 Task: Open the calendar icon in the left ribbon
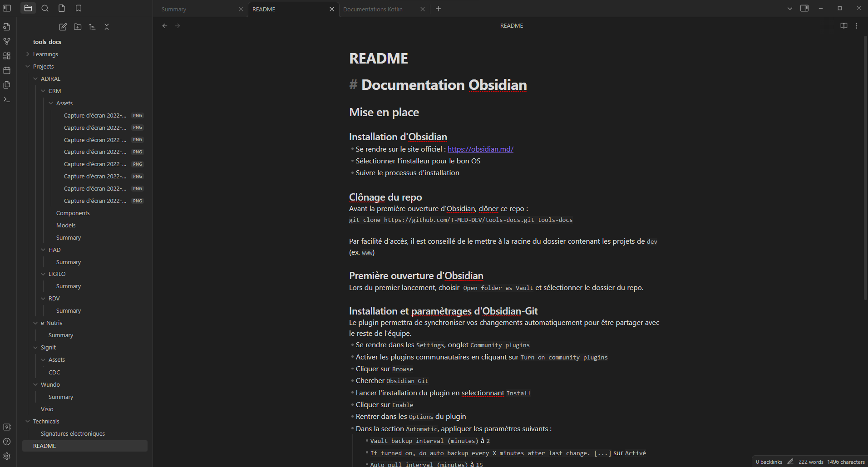tap(7, 70)
